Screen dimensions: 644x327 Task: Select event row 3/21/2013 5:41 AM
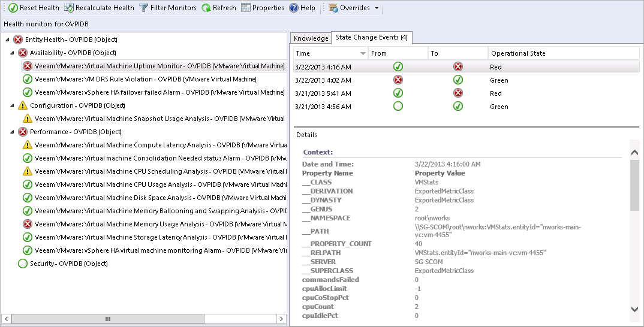pyautogui.click(x=466, y=93)
